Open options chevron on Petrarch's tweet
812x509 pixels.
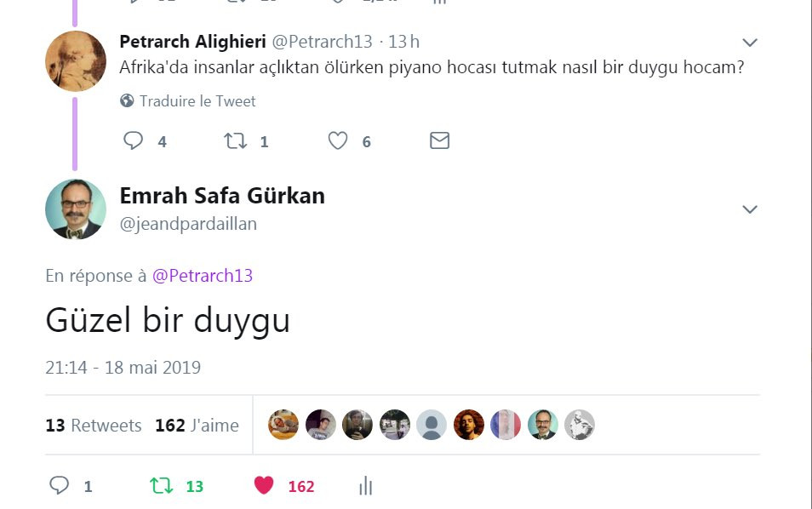point(750,43)
